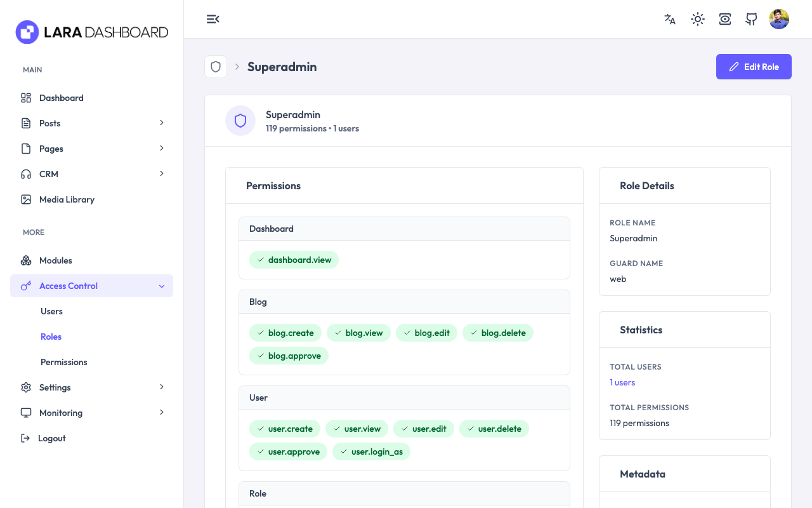Viewport: 812px width, 508px height.
Task: Click the Settings gear icon in sidebar
Action: click(26, 387)
